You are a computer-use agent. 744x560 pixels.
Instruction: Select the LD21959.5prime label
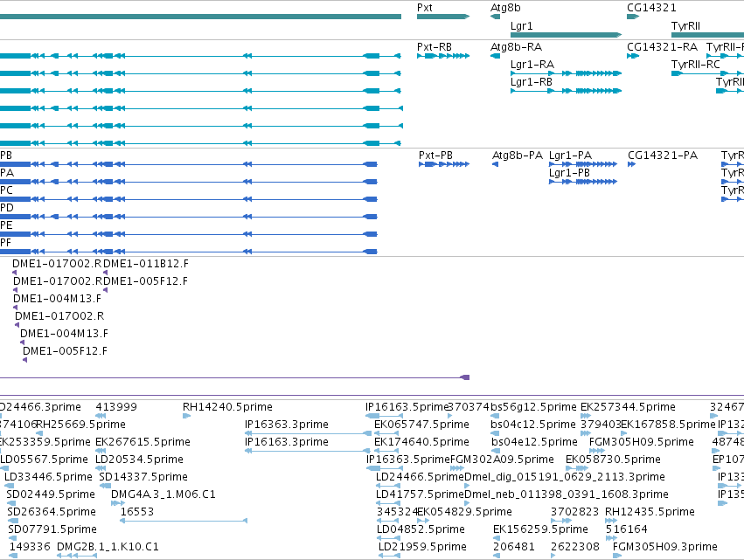tap(423, 547)
